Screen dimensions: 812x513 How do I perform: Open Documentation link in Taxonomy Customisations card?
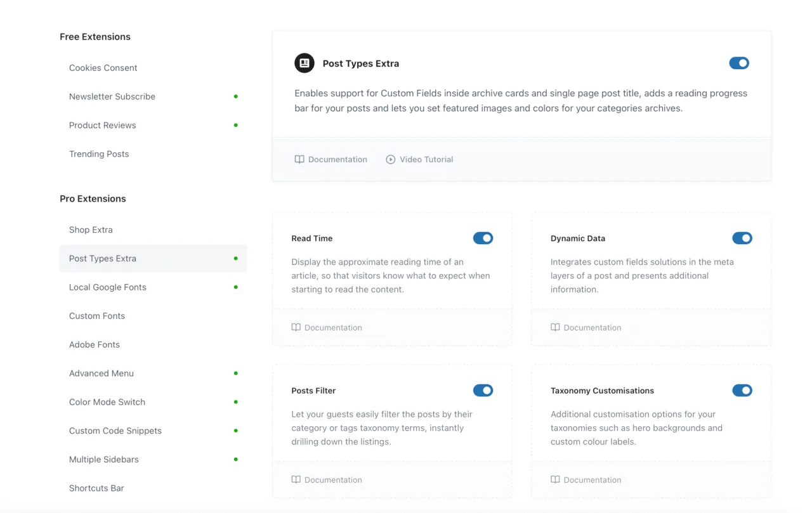(x=593, y=480)
